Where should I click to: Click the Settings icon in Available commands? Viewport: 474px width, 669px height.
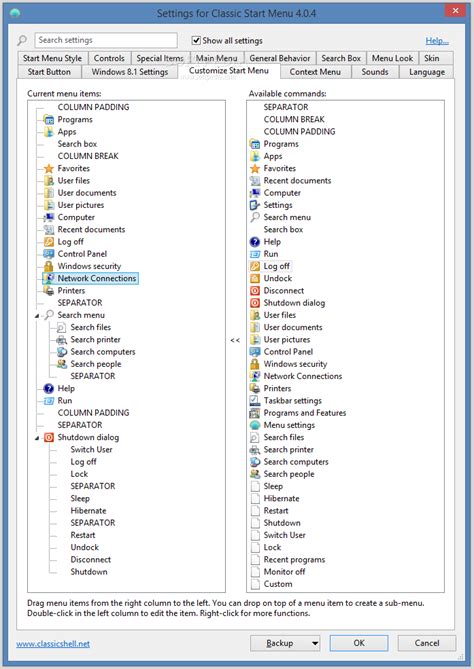(255, 205)
